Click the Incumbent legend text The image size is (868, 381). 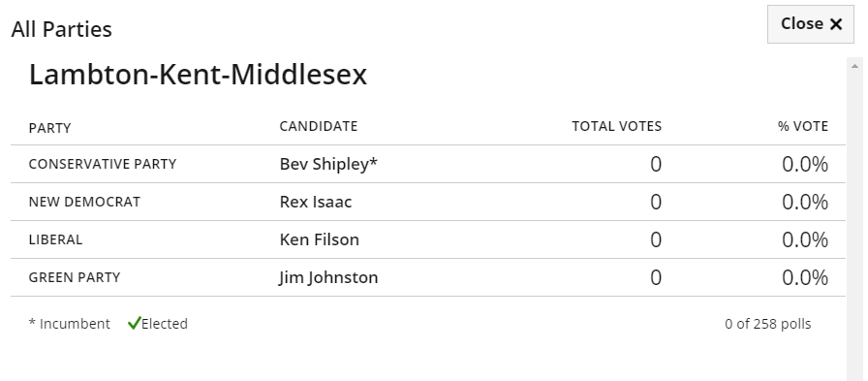pyautogui.click(x=69, y=324)
